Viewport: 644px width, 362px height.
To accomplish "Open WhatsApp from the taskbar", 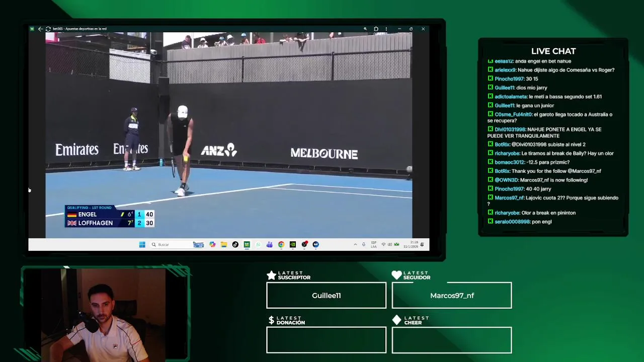I will click(x=258, y=244).
